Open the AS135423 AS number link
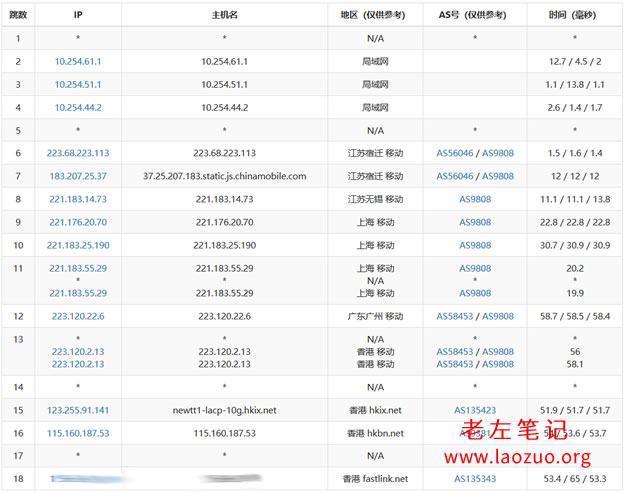The width and height of the screenshot is (625, 494). point(475,410)
